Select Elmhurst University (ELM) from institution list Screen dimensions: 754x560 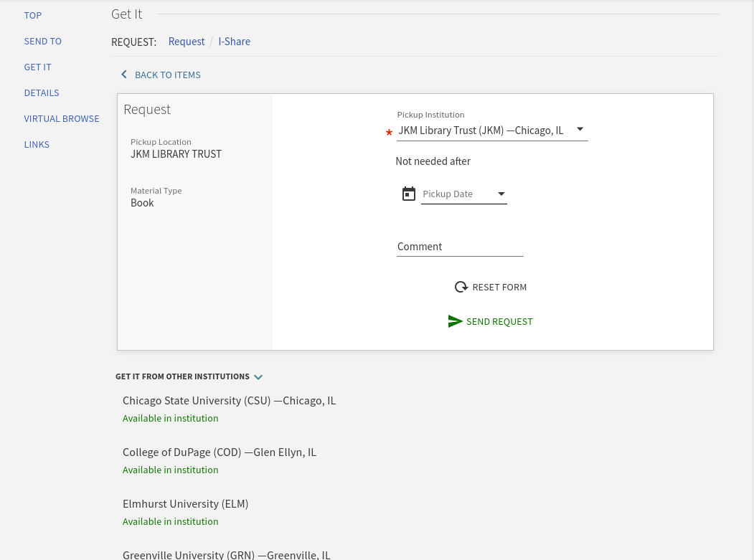pyautogui.click(x=185, y=503)
